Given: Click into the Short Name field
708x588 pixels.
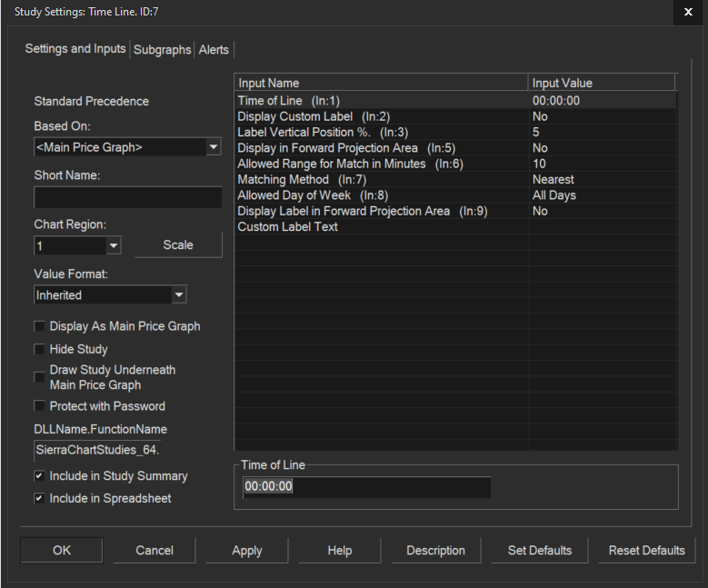Looking at the screenshot, I should tap(127, 197).
